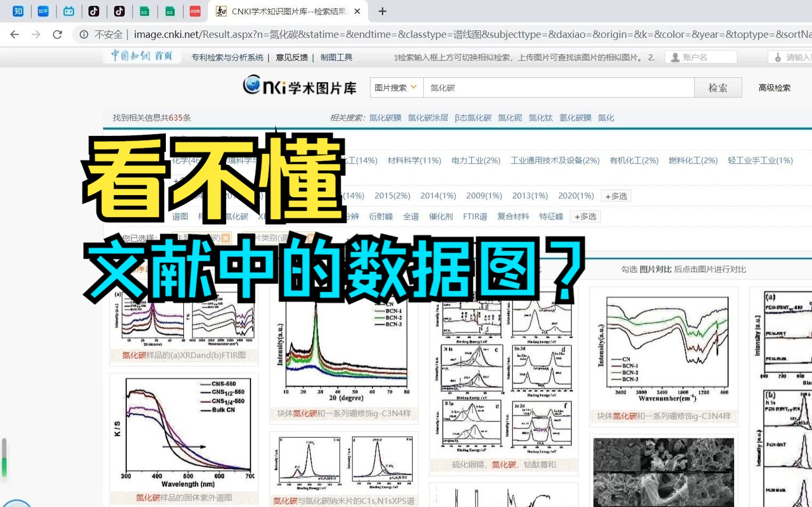812x507 pixels.
Task: Close the CNKI学术知识图片库 tab
Action: [357, 11]
